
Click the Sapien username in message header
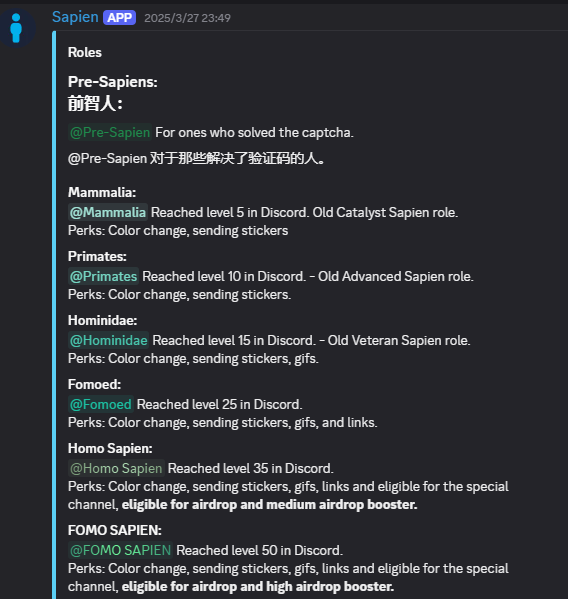(x=75, y=17)
